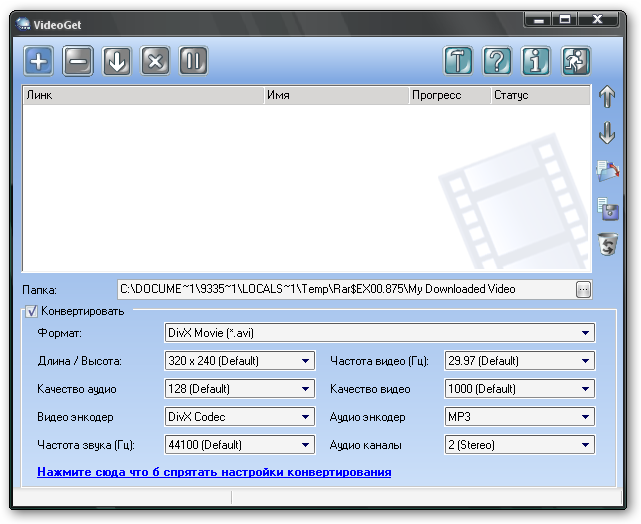Clear the list with the trash bin icon
The width and height of the screenshot is (641, 524).
[x=607, y=243]
